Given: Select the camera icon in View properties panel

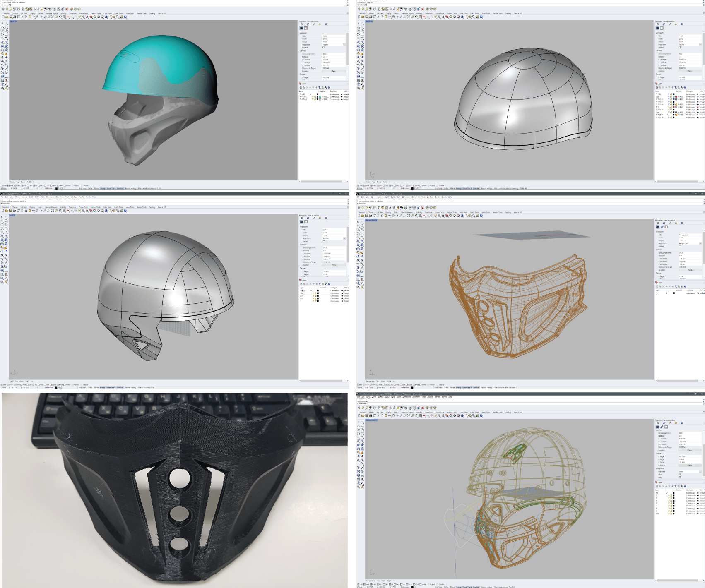Looking at the screenshot, I should pos(301,28).
